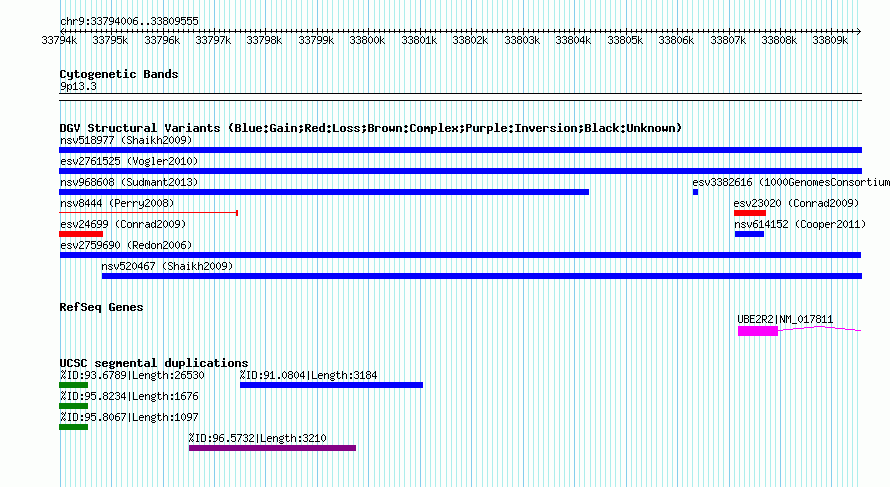
Task: Click the green %ID:95.8234 Length:1676 bar
Action: point(73,406)
